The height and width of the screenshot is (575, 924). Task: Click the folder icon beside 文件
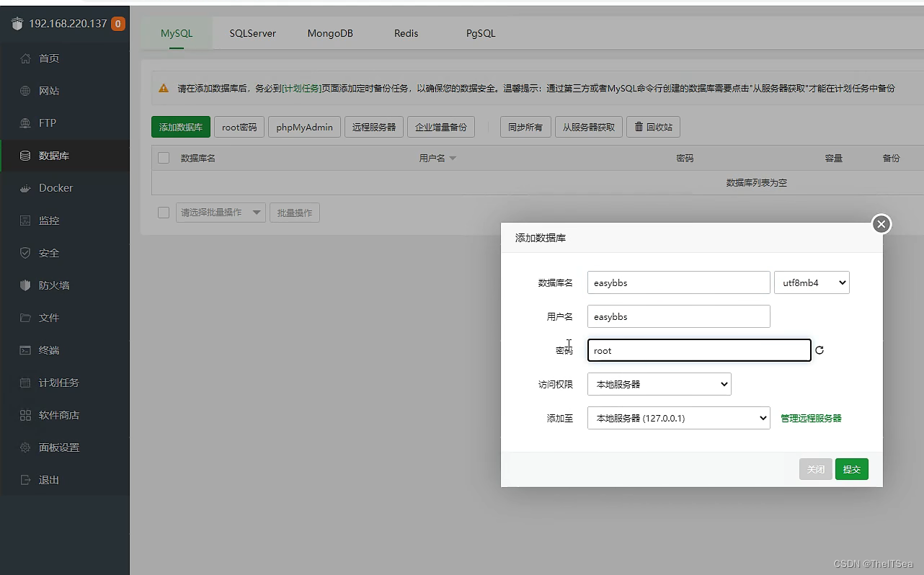[26, 318]
